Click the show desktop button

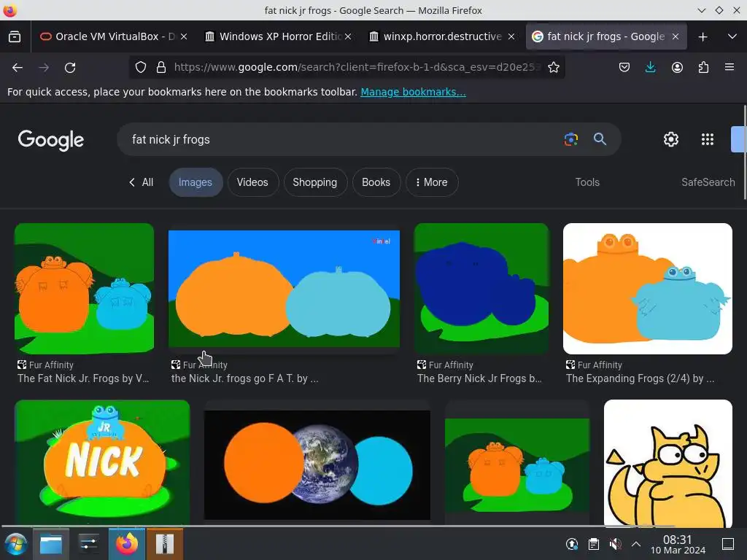728,544
